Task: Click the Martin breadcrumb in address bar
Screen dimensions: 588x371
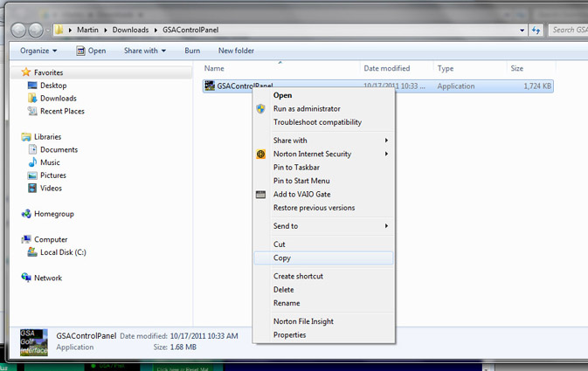Action: coord(87,30)
